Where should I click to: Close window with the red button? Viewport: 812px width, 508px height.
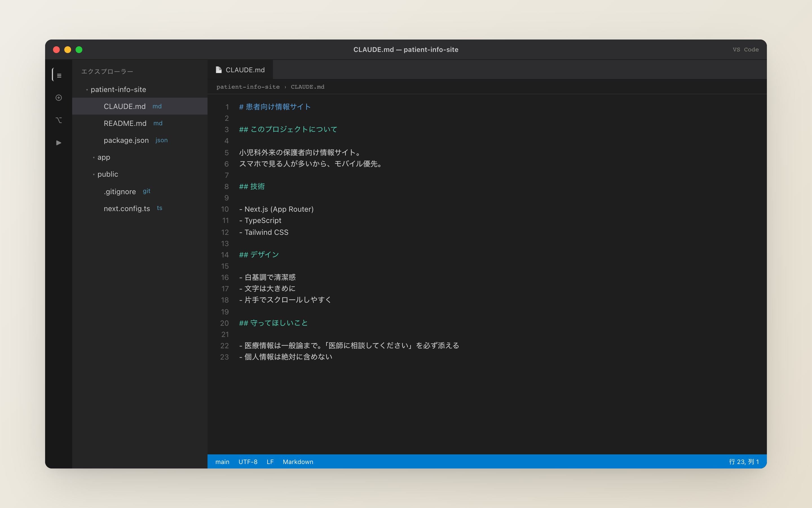56,50
